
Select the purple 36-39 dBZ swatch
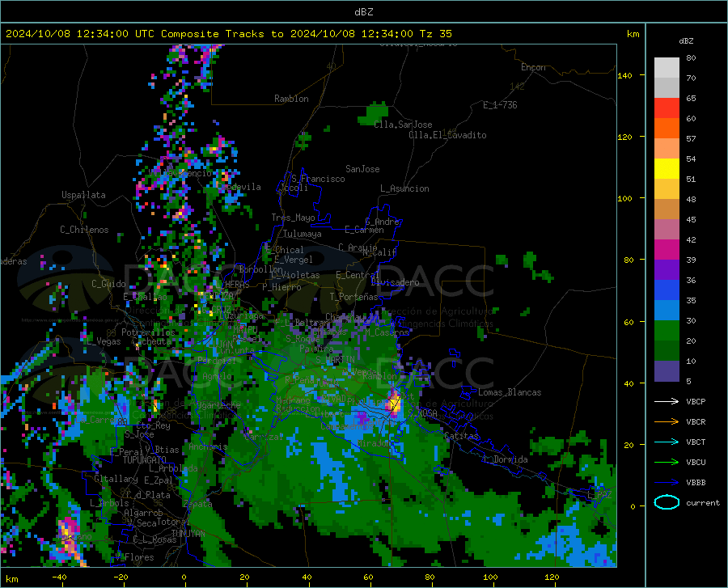tap(667, 270)
